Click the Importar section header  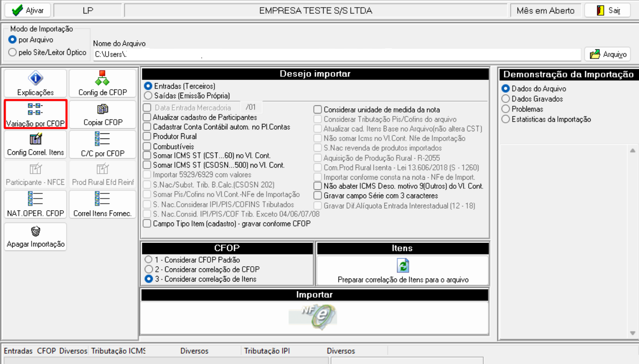pyautogui.click(x=314, y=295)
